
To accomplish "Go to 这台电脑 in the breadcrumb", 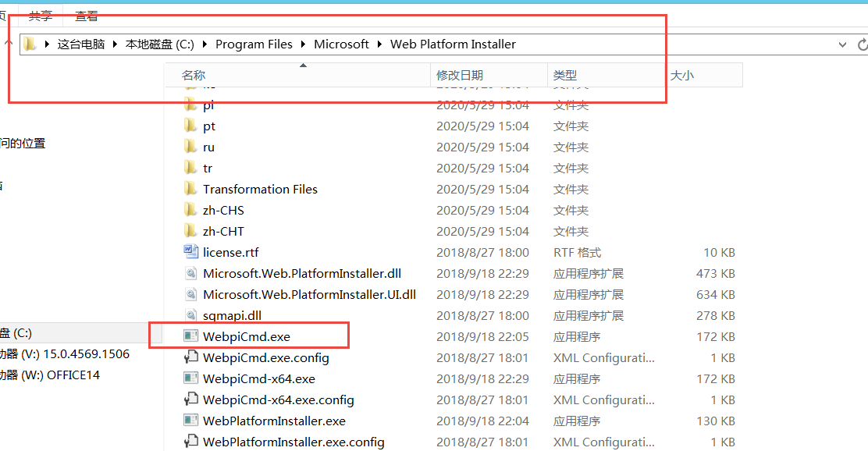I will tap(81, 44).
